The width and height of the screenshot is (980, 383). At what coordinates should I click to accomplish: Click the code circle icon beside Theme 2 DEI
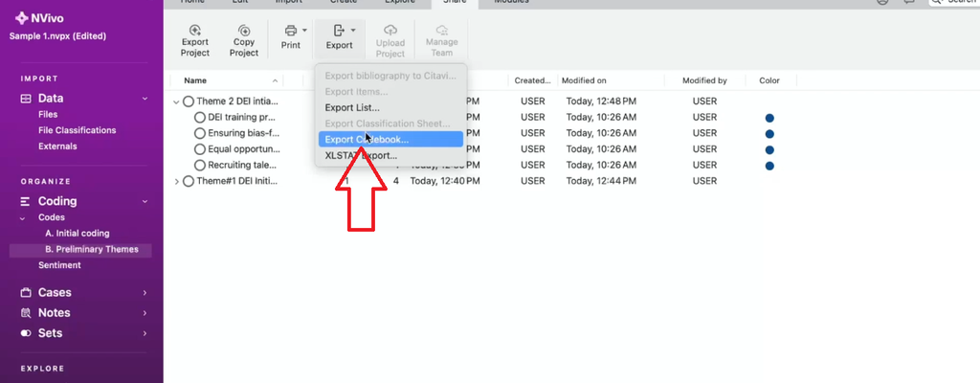[x=189, y=101]
